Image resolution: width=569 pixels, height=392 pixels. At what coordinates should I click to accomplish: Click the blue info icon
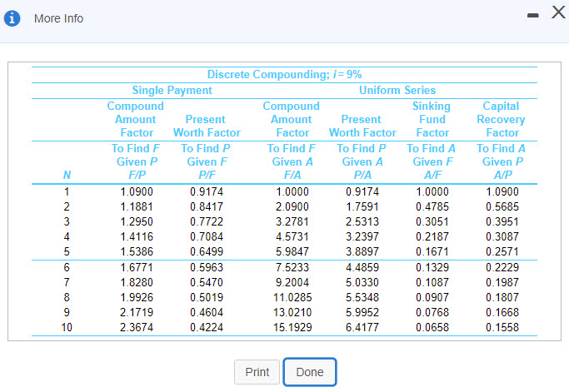click(12, 18)
